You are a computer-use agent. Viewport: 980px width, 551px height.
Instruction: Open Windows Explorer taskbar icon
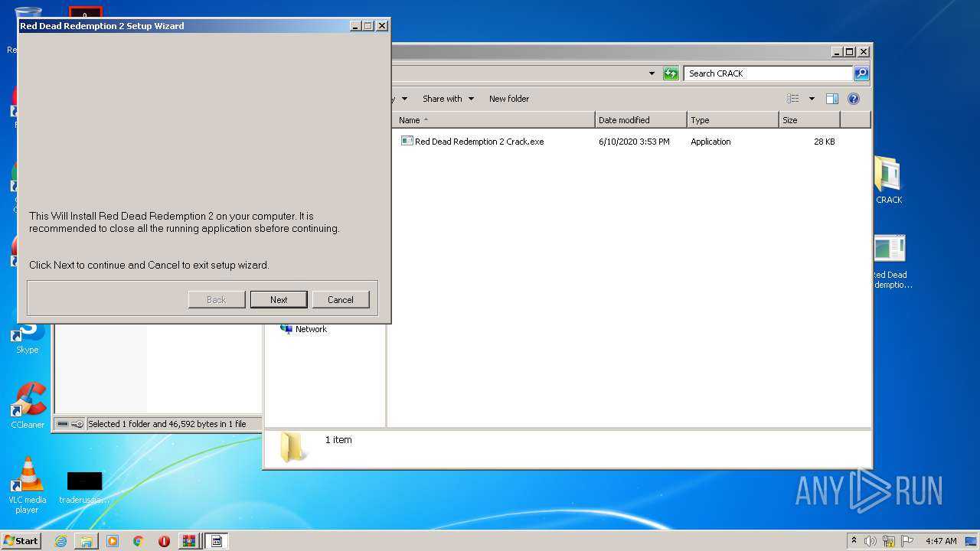(87, 541)
